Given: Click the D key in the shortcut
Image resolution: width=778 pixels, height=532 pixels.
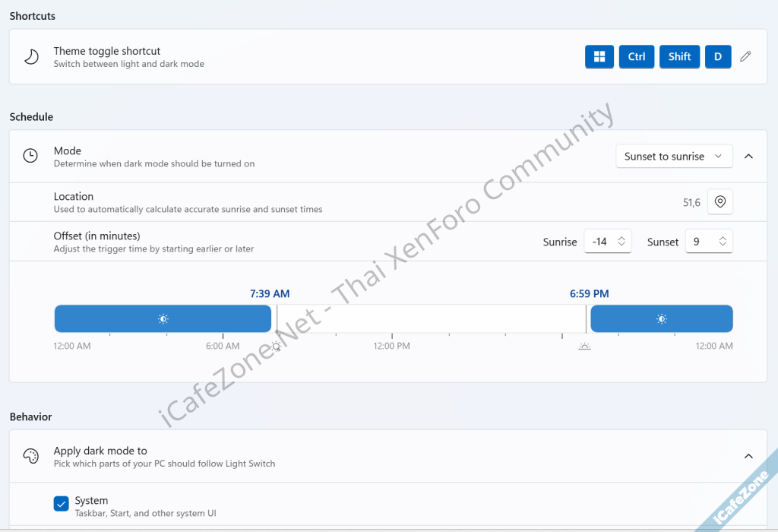Looking at the screenshot, I should point(718,56).
